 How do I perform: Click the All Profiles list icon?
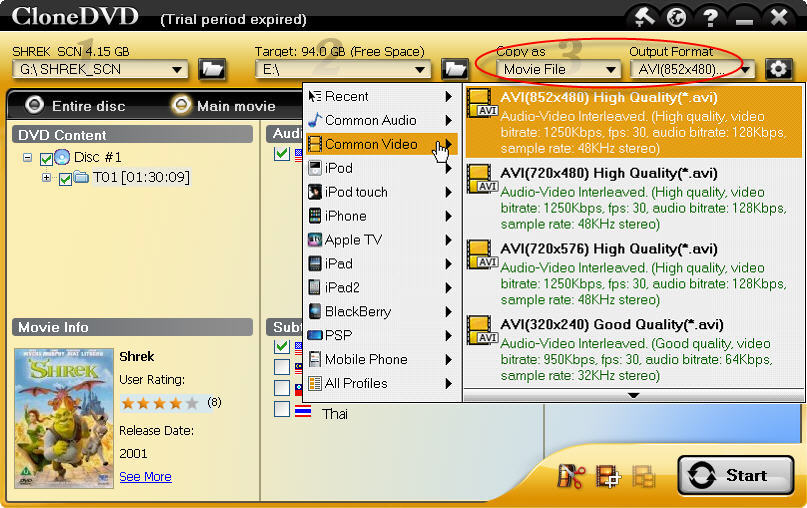click(315, 383)
